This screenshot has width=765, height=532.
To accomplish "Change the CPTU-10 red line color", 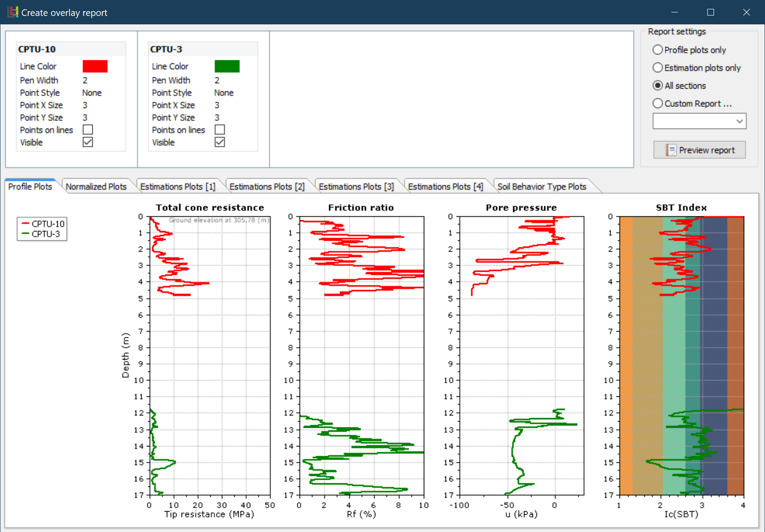I will click(x=95, y=66).
